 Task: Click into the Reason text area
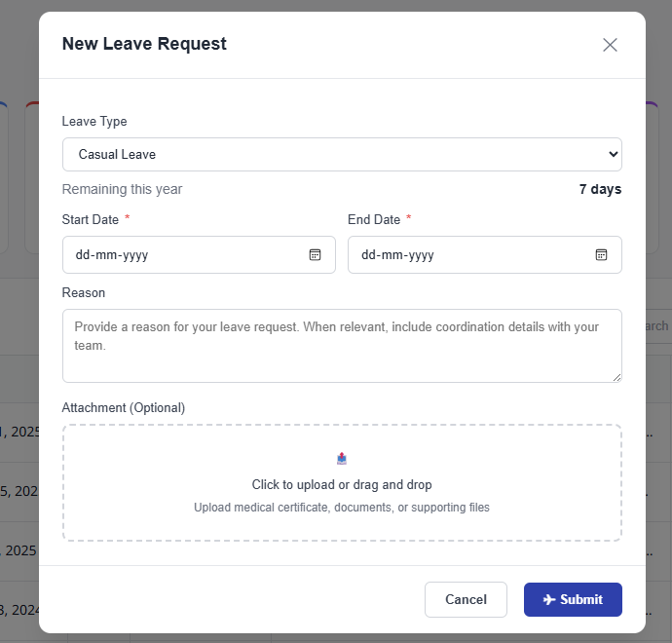[341, 345]
